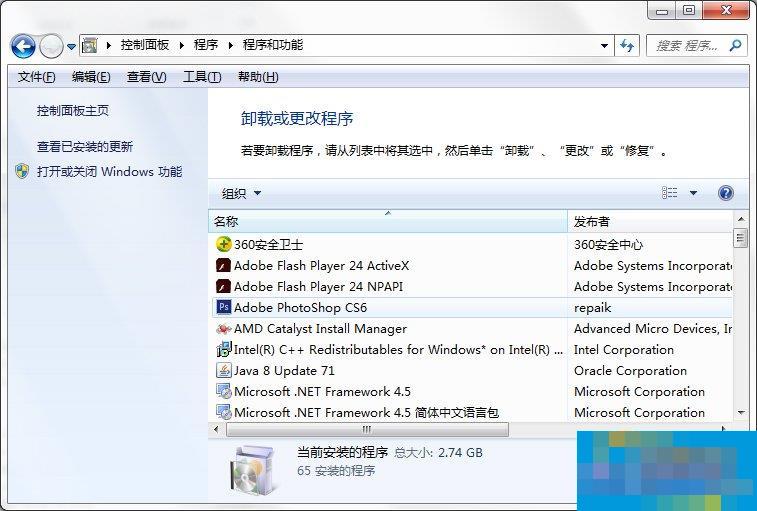Click 控制面板 in the address breadcrumb
Image resolution: width=757 pixels, height=511 pixels.
click(x=144, y=45)
